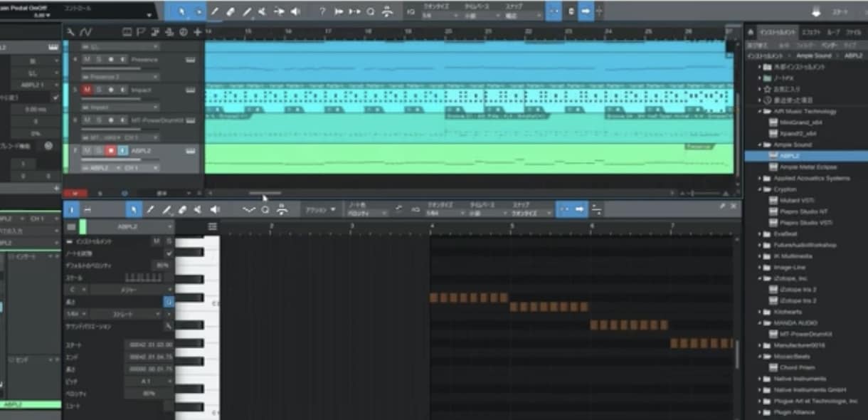Open the scale type dropdown next to C
The height and width of the screenshot is (420, 868).
pos(132,290)
